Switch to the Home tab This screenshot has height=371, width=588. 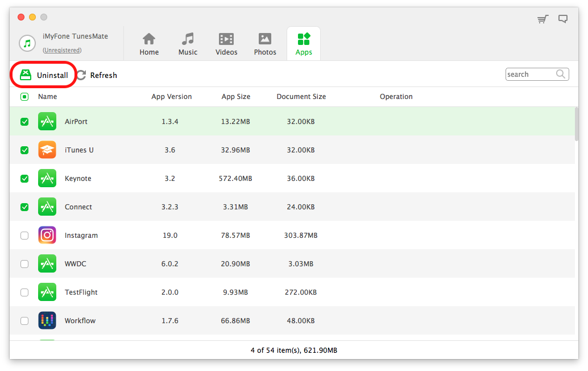[149, 44]
